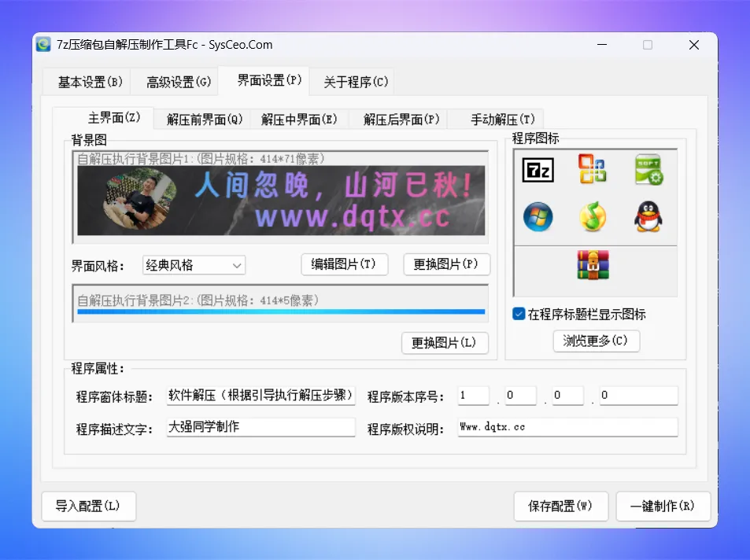Select the 7z program icon
The image size is (750, 560).
pos(538,171)
